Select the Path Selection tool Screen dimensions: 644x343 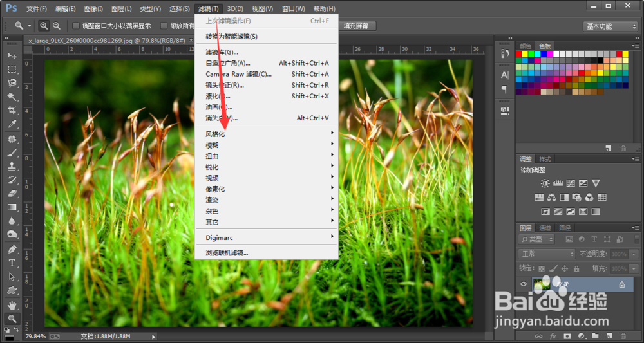coord(12,277)
